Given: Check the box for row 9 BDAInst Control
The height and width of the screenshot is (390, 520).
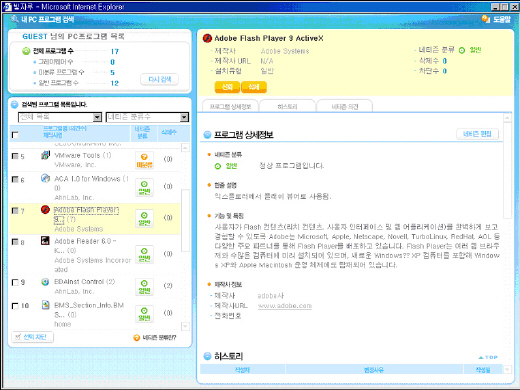Looking at the screenshot, I should click(15, 282).
